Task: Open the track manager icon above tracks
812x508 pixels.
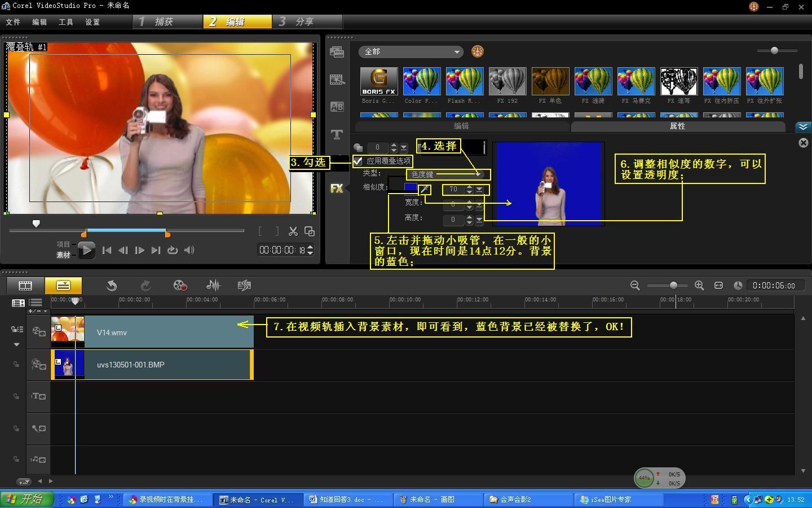Action: (x=18, y=303)
